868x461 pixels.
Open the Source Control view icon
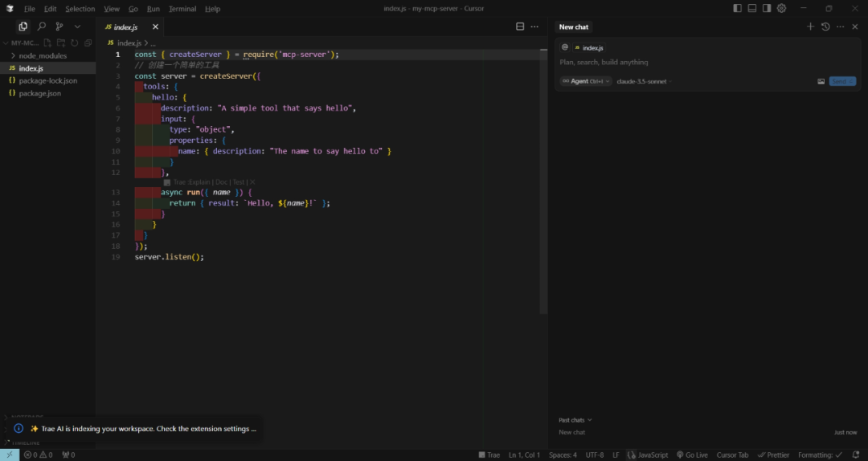pyautogui.click(x=59, y=27)
